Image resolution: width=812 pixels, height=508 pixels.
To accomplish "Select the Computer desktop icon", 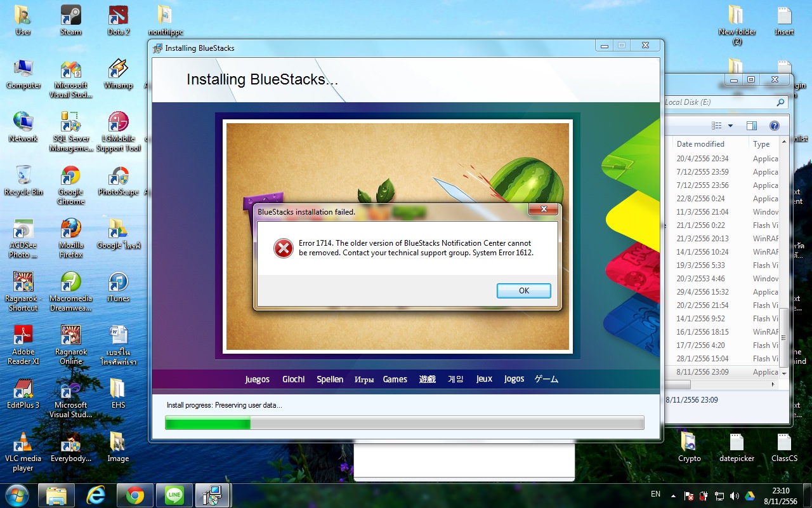I will pyautogui.click(x=23, y=74).
